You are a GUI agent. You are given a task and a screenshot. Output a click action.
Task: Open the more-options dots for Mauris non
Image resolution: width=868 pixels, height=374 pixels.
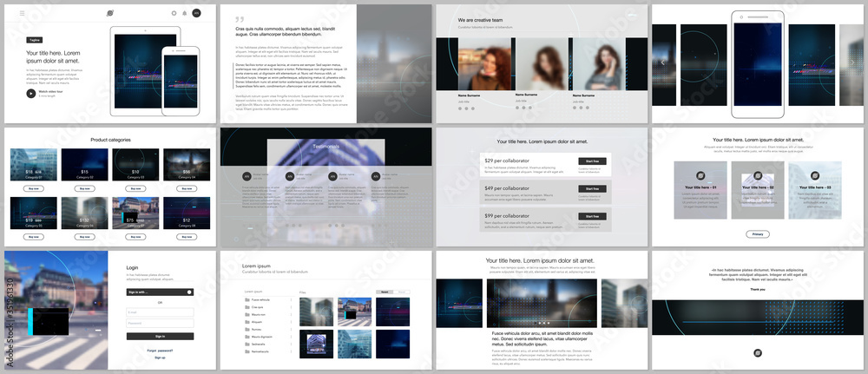pos(291,314)
